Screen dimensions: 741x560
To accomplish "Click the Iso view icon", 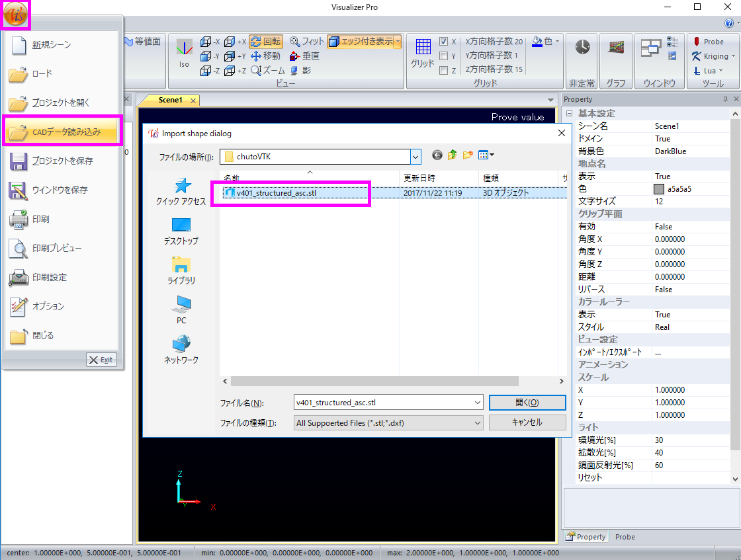I will pyautogui.click(x=184, y=52).
